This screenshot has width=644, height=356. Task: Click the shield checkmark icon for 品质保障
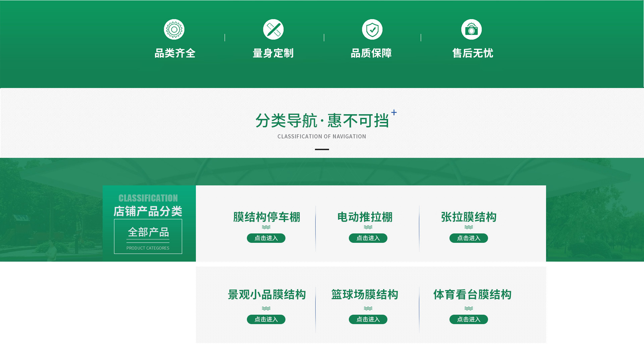[x=372, y=30]
